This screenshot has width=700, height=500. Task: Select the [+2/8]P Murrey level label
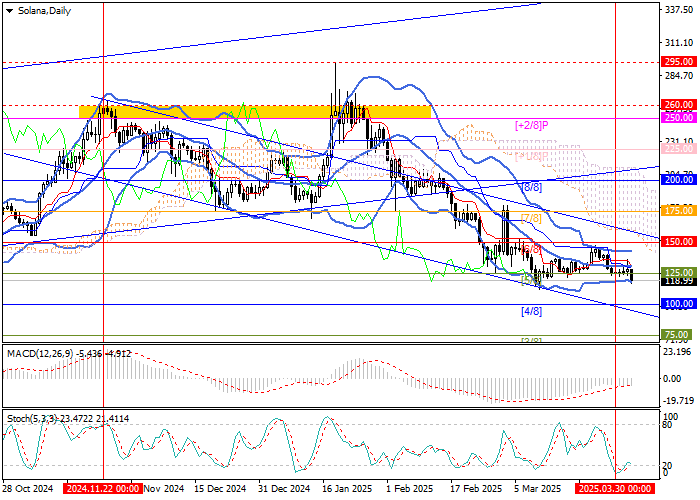click(531, 125)
